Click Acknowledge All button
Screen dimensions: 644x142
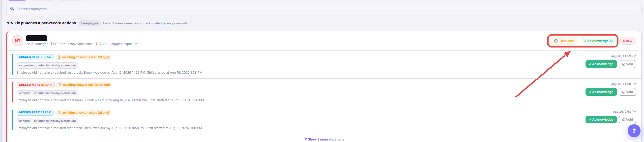[598, 41]
